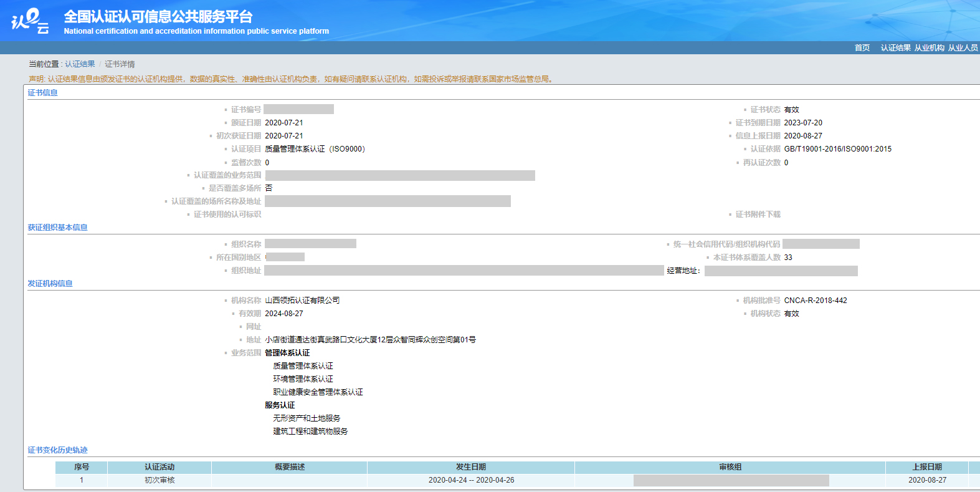
Task: Click the 证书信息 section heading
Action: (42, 93)
